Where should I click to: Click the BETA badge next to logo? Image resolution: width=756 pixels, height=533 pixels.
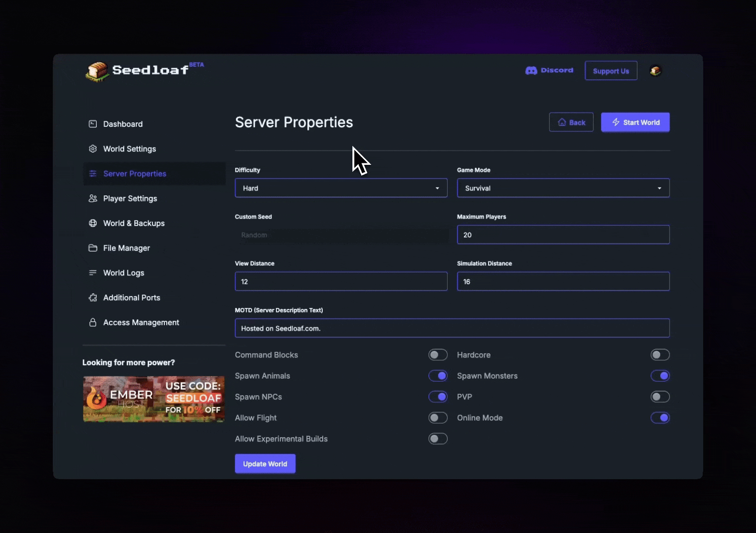tap(196, 65)
